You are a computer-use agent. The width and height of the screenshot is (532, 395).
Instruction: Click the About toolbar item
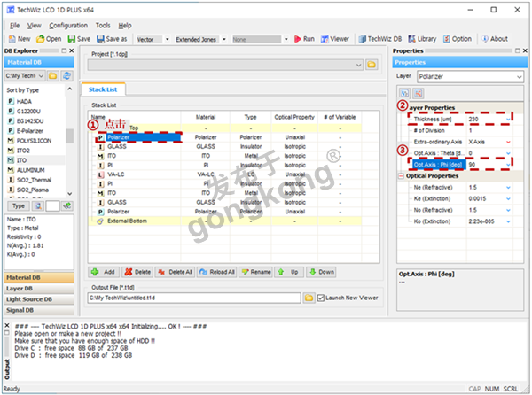495,39
